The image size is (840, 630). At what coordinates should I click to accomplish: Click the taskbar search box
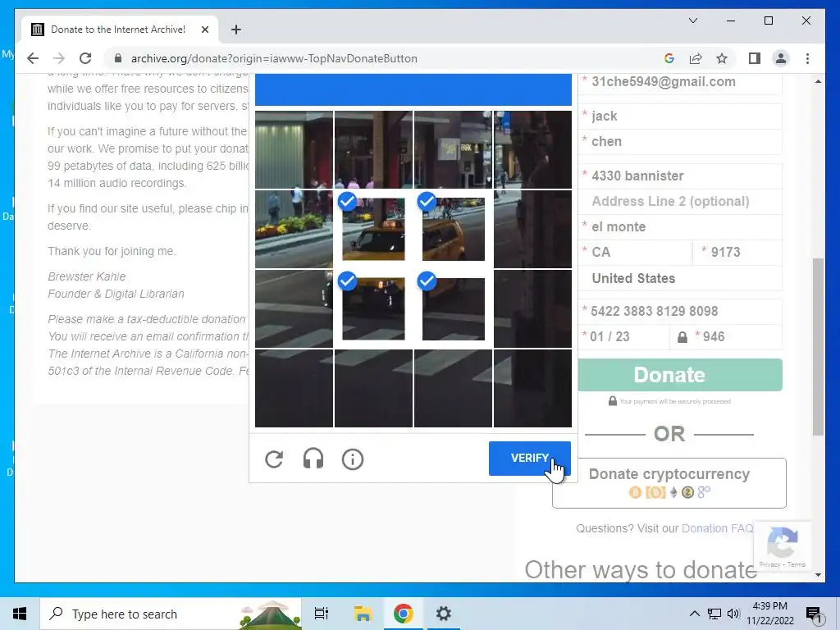(x=171, y=614)
